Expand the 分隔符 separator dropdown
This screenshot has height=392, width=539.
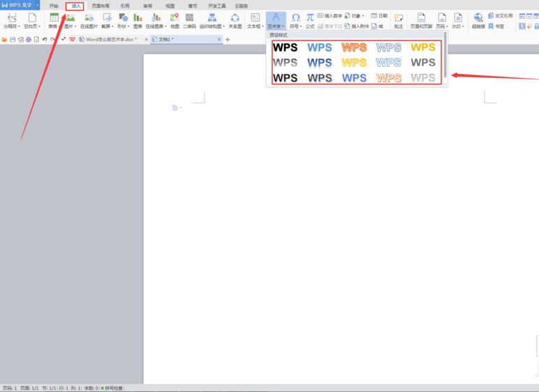point(19,27)
